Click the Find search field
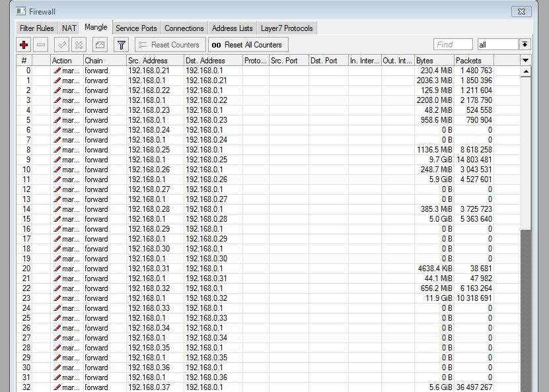The height and width of the screenshot is (392, 549). (x=453, y=45)
